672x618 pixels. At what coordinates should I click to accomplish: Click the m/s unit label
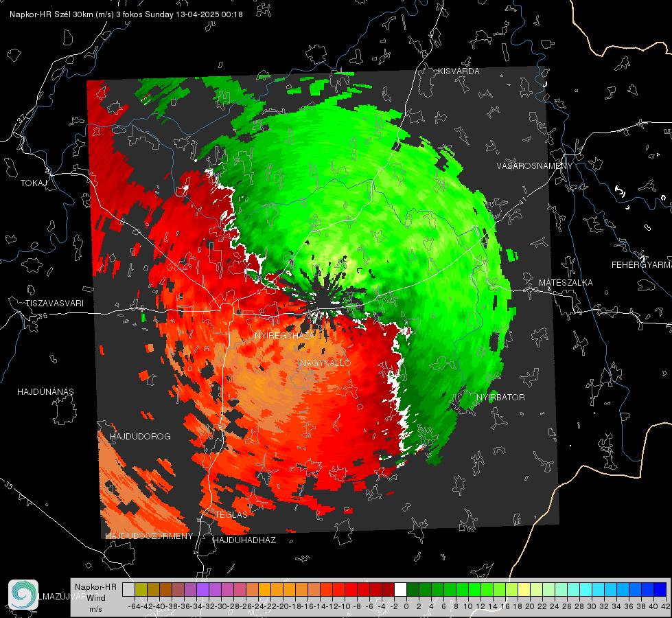(95, 609)
